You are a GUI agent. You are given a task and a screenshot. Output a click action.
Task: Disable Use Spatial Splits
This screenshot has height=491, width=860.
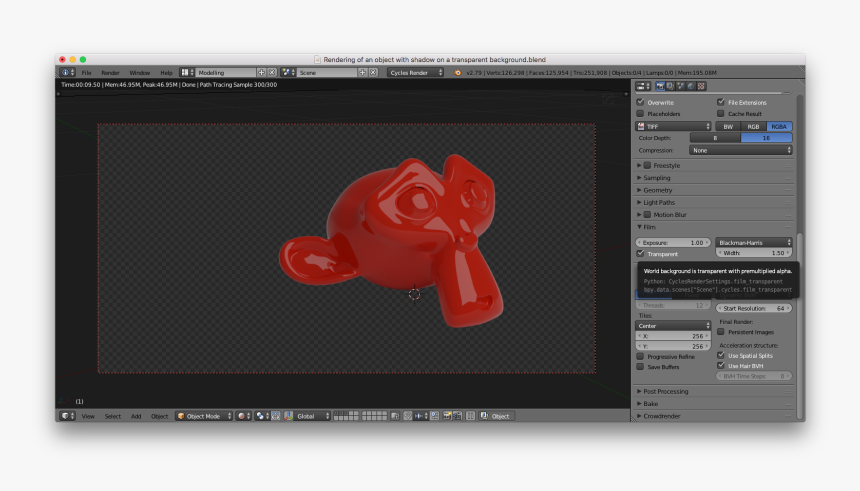click(x=721, y=355)
